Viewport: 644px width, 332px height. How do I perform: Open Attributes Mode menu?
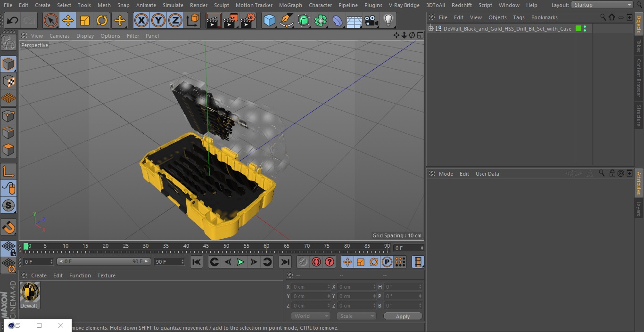(446, 174)
